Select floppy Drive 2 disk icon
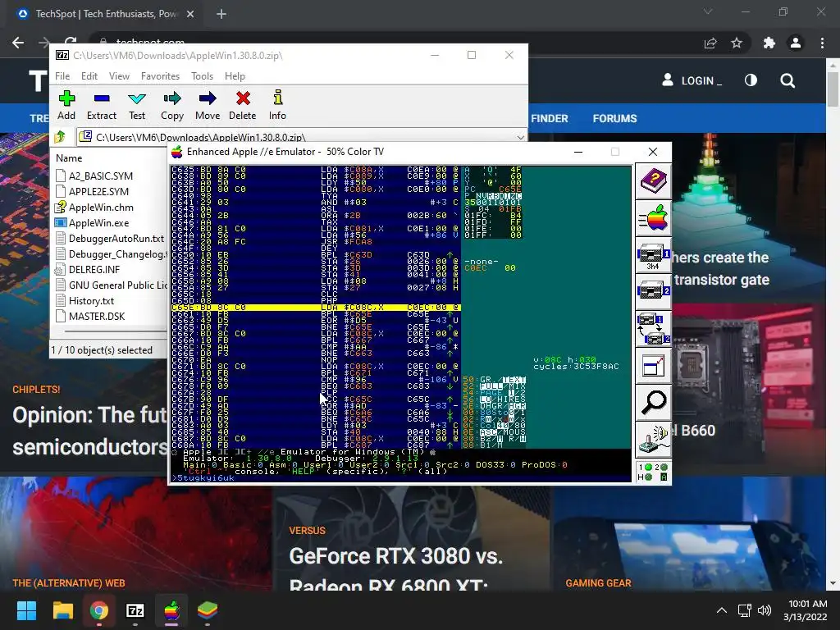 (653, 292)
